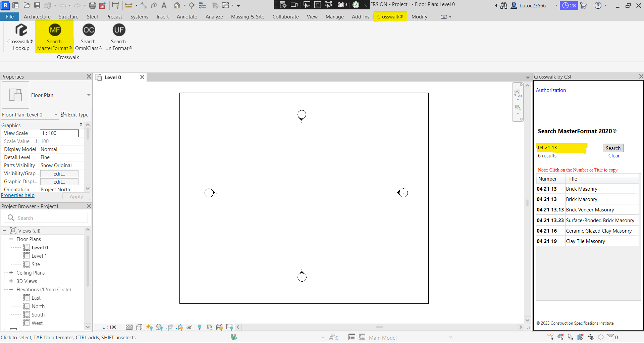Screen dimensions: 644x343
Task: Expand the Ceiling Plans tree node
Action: point(11,273)
